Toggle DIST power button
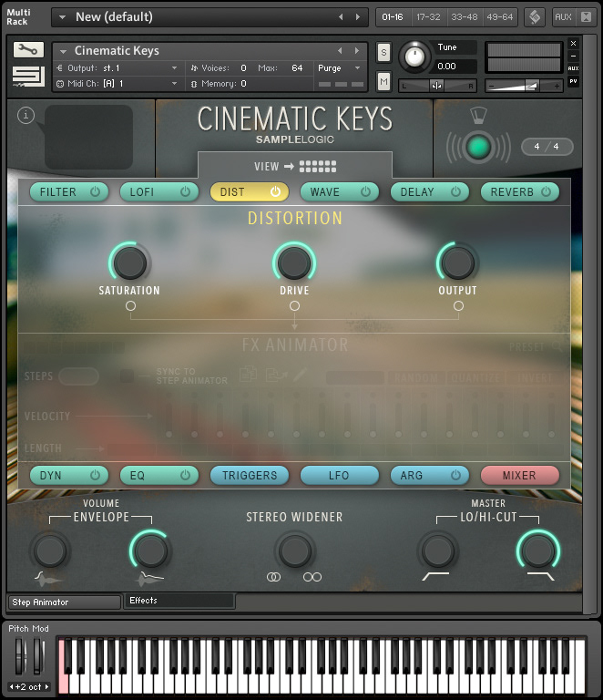 click(275, 191)
